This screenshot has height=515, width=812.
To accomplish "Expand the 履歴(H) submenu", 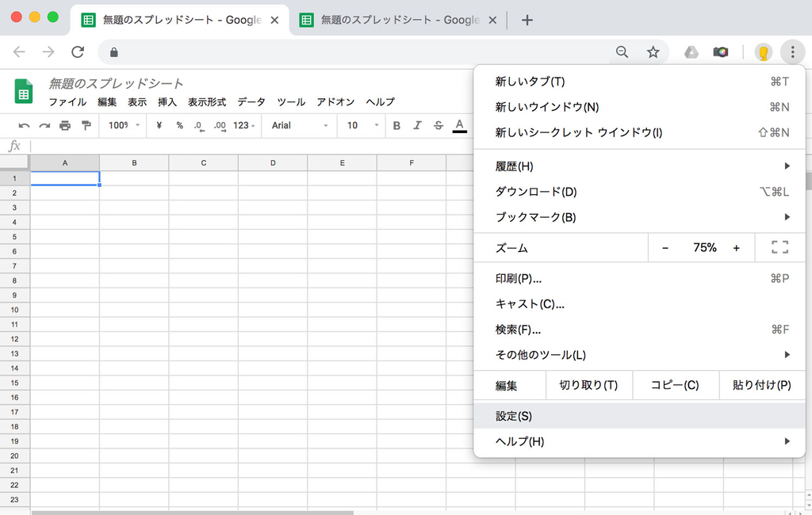I will [x=640, y=166].
